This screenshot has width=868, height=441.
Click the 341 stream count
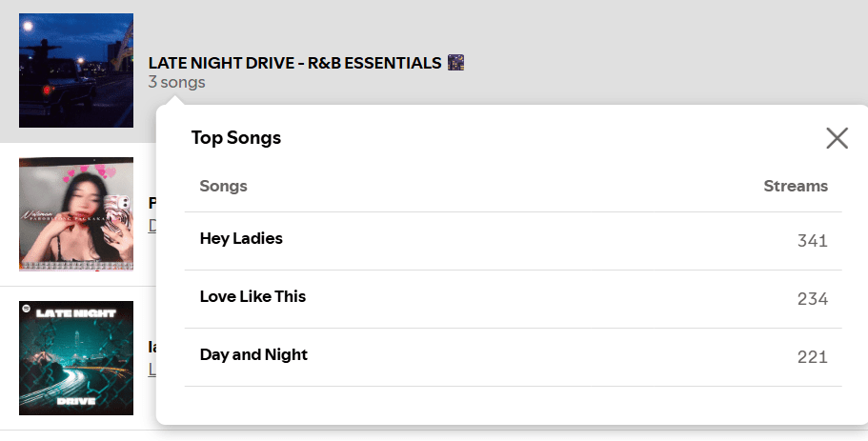coord(812,241)
